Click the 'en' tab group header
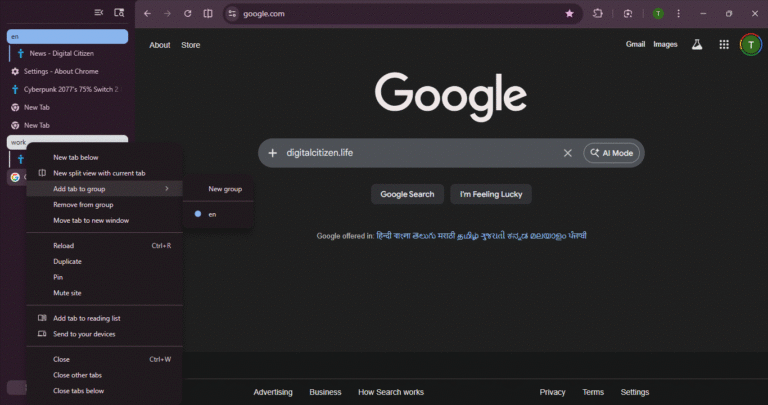The width and height of the screenshot is (768, 405). pyautogui.click(x=68, y=36)
